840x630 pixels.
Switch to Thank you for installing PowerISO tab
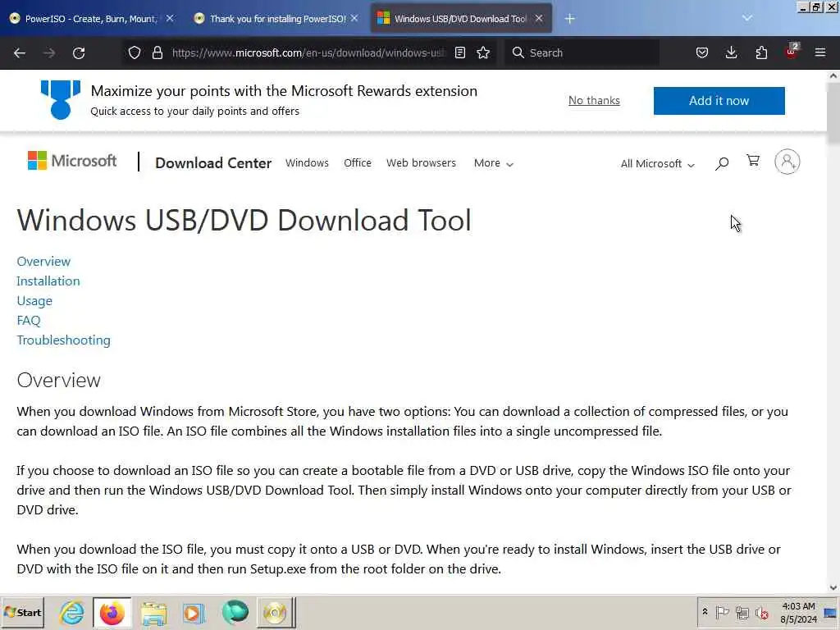[276, 19]
